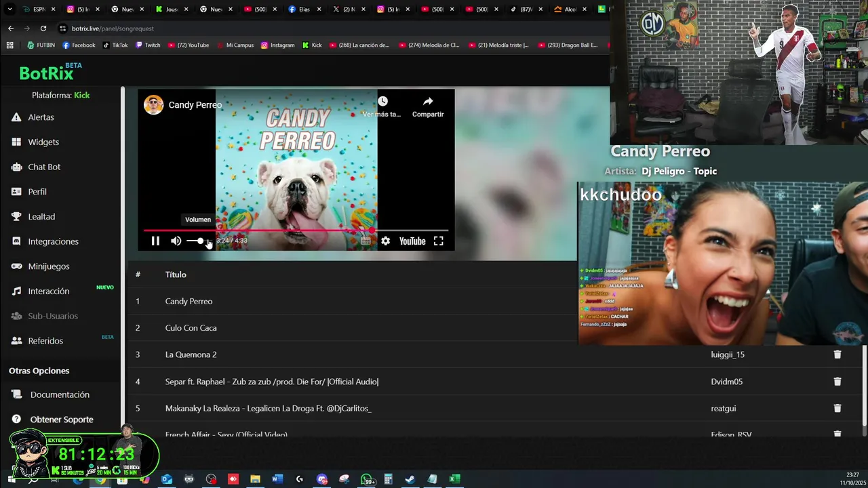Open Dragon Ball (293) bookmark
Viewport: 868px width, 488px height.
pos(568,45)
